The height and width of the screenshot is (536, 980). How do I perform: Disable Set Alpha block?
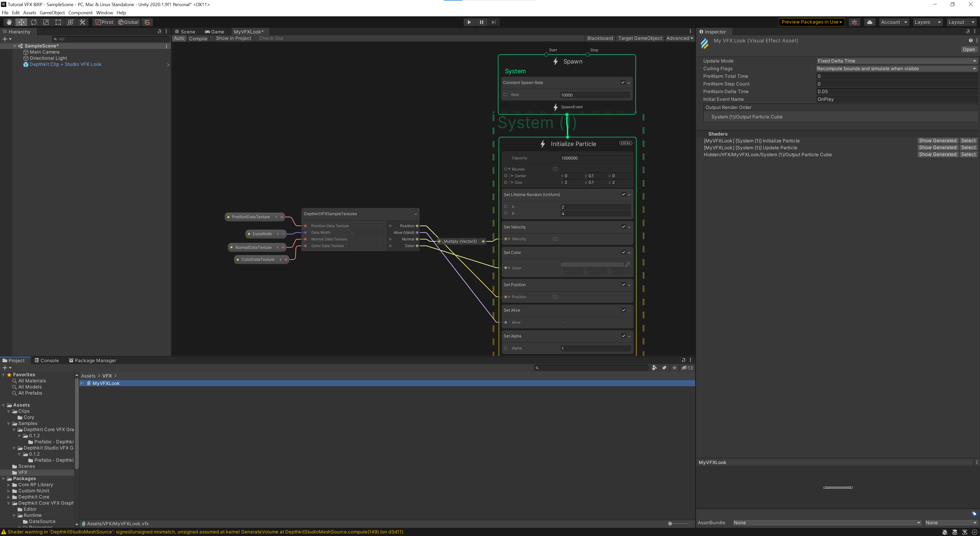623,336
